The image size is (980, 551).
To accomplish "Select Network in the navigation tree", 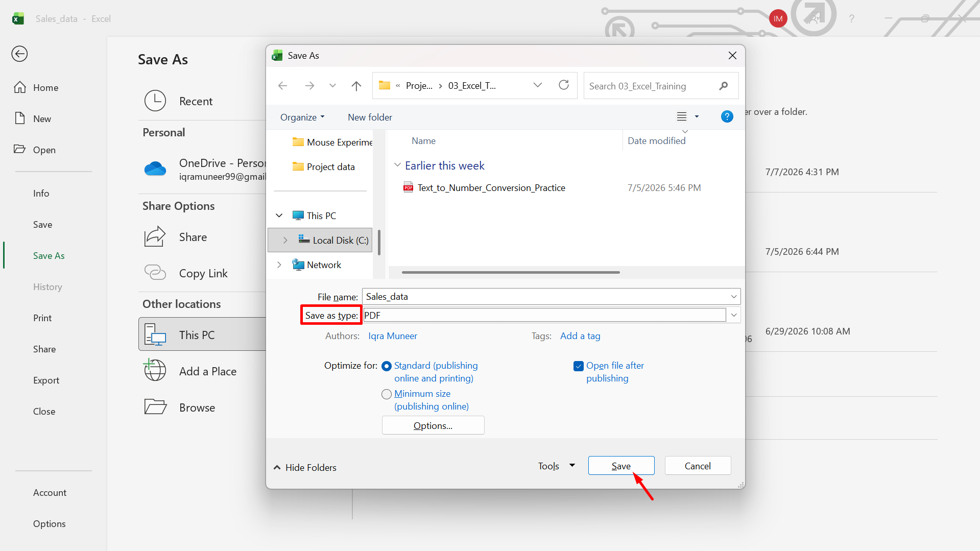I will (317, 265).
